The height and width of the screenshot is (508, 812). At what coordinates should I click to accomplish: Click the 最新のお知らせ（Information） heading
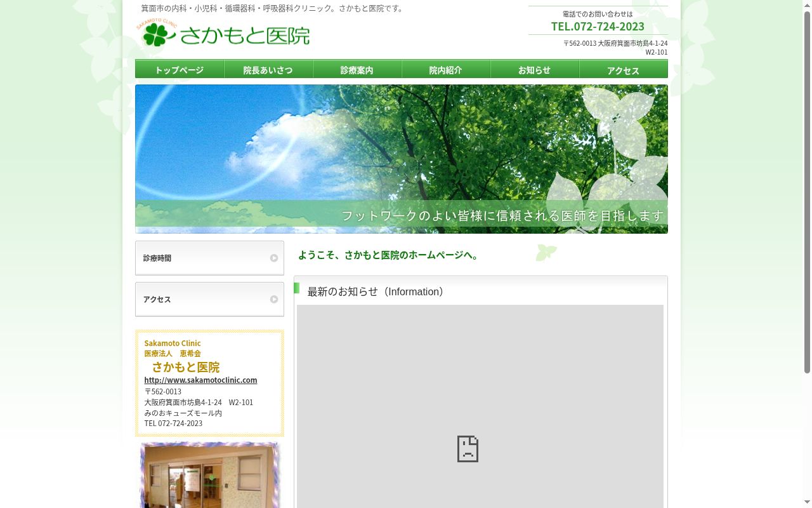[x=377, y=291]
